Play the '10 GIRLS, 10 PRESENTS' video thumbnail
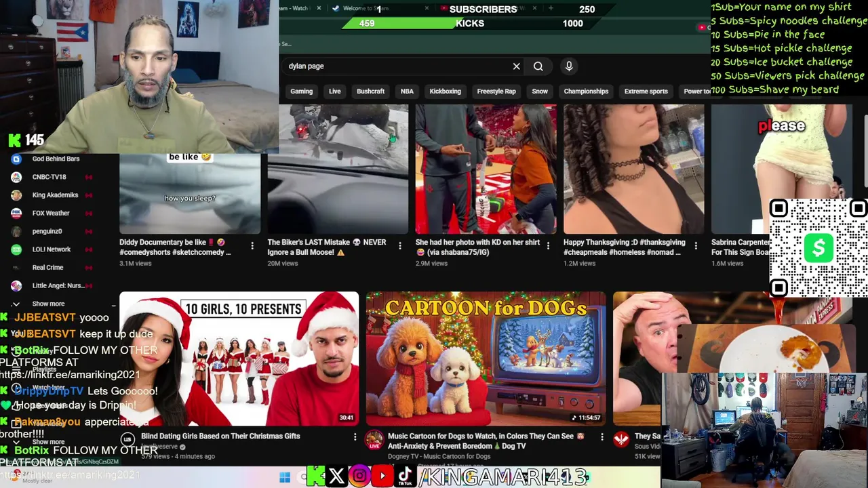The image size is (868, 488). tap(239, 359)
